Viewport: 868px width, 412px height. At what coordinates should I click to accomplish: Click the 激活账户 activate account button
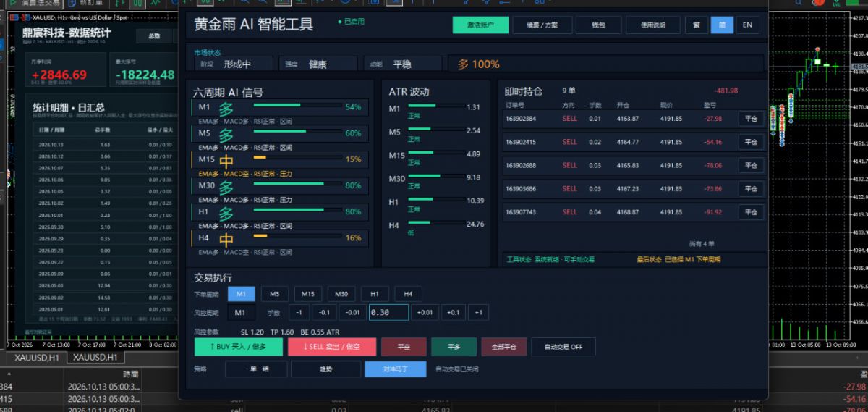point(480,25)
